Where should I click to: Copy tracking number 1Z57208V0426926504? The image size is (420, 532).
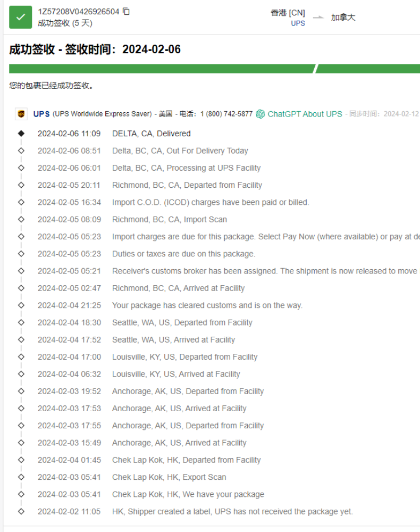coord(126,12)
